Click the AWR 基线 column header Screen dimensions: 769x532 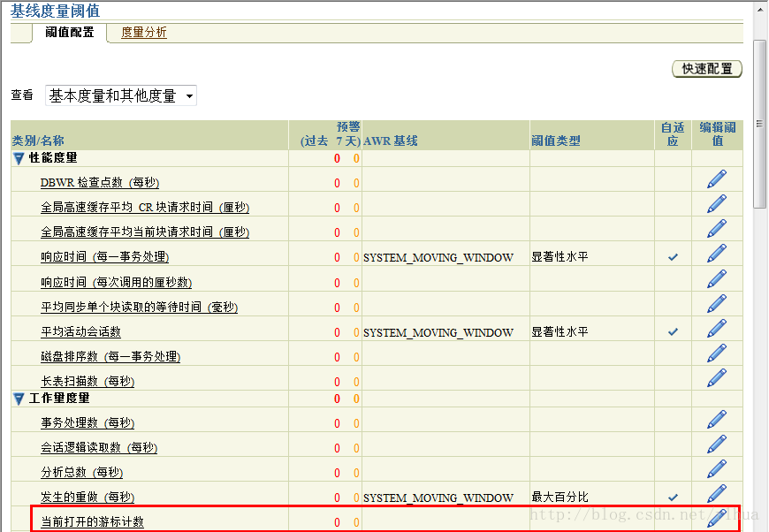click(x=391, y=141)
